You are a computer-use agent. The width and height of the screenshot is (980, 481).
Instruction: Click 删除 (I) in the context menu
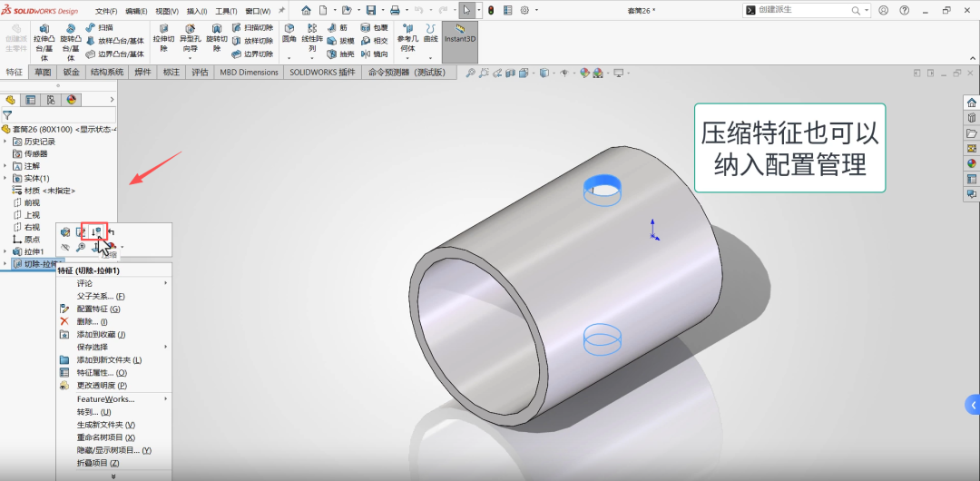pos(92,321)
